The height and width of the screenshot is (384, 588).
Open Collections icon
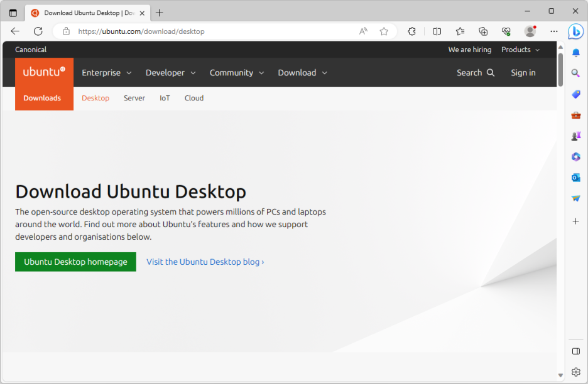tap(483, 31)
